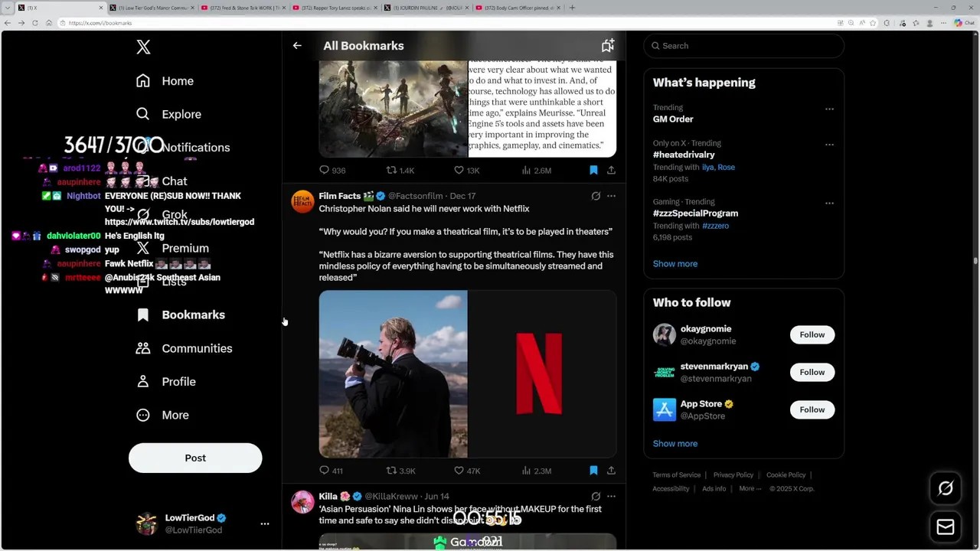Screen dimensions: 980x551
Task: Open the Bookmarks sidebar item
Action: [180, 315]
